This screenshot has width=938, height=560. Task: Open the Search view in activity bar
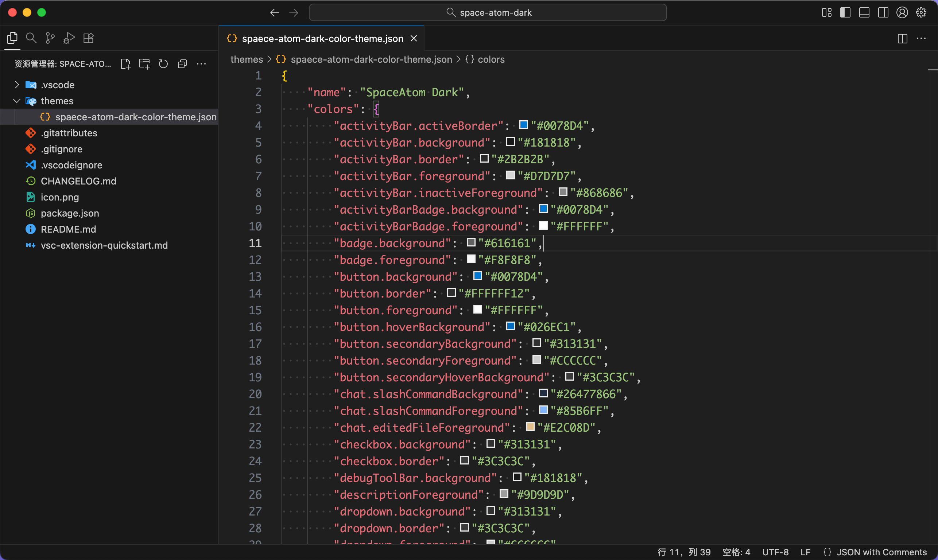coord(31,38)
